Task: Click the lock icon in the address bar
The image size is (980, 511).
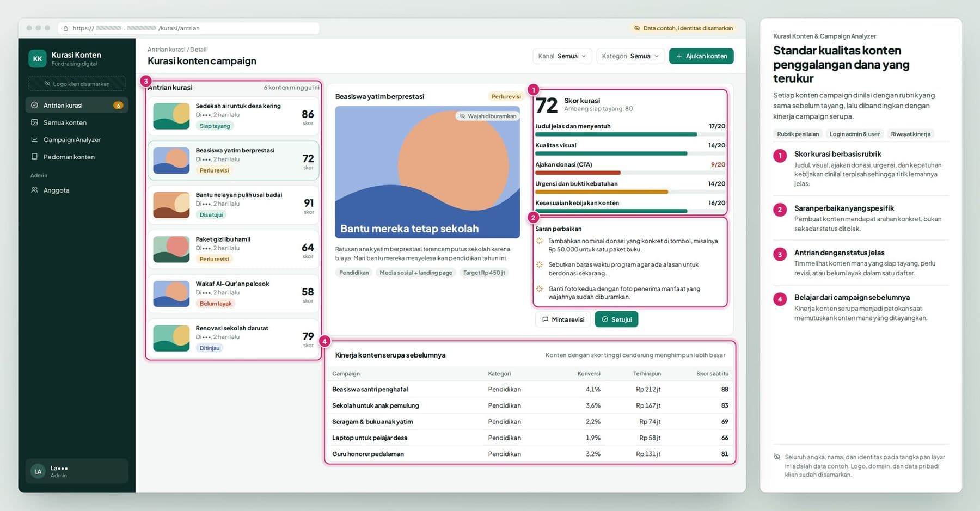Action: 66,28
